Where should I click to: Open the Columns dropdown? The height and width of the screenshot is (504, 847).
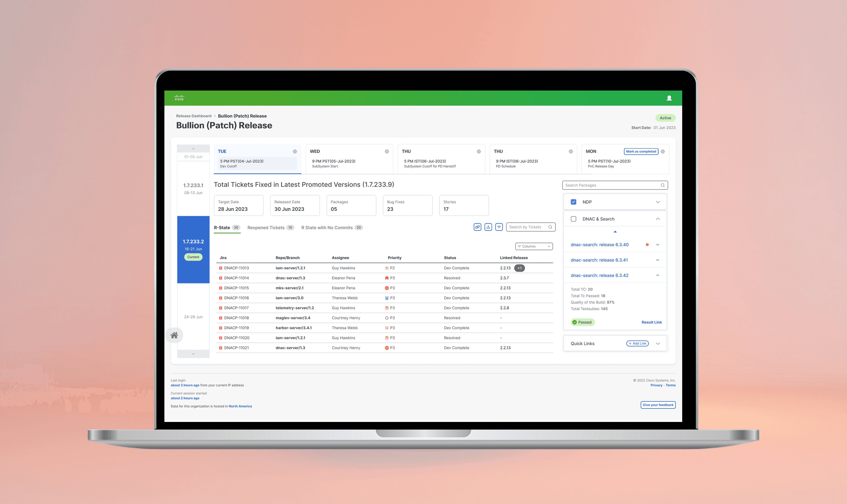[x=534, y=246]
